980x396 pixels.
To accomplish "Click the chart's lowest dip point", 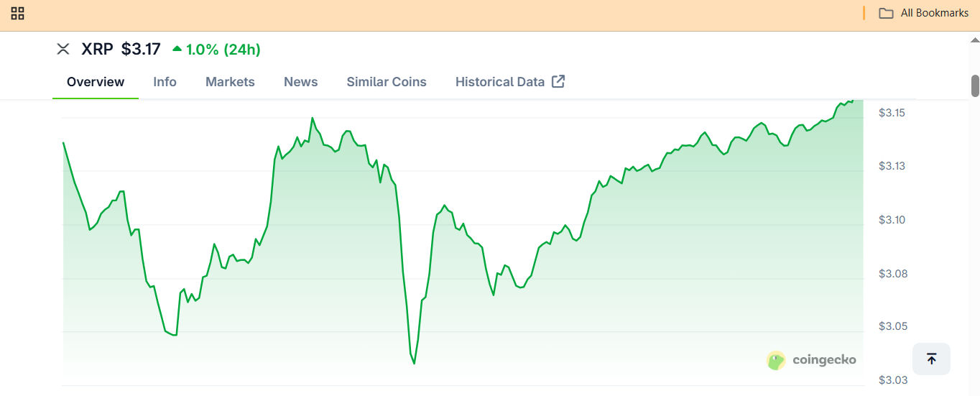I will pos(415,363).
